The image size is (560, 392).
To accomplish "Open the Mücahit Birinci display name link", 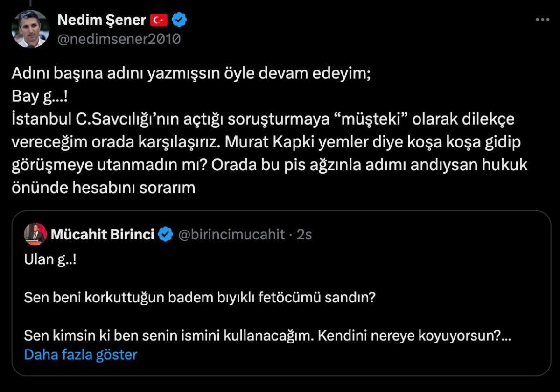I will pos(103,234).
